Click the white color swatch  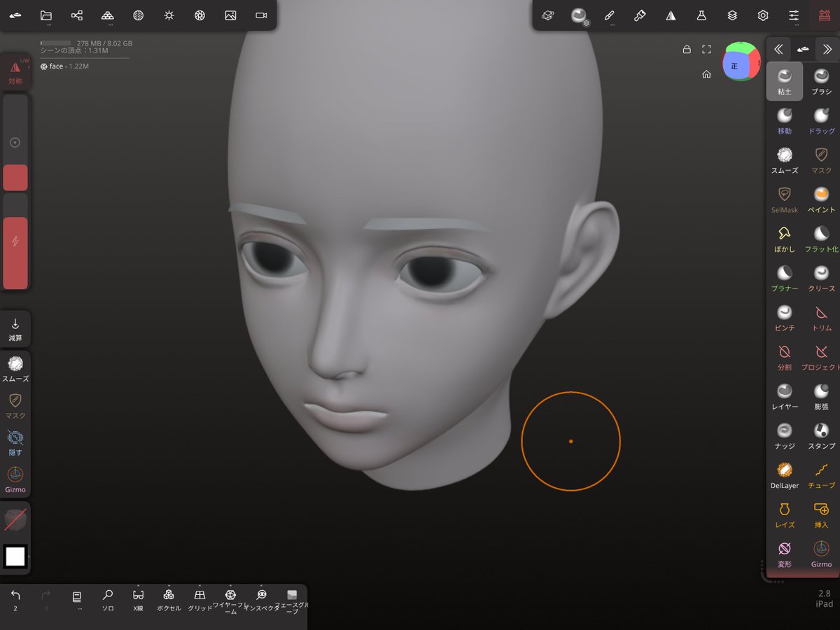click(x=15, y=557)
